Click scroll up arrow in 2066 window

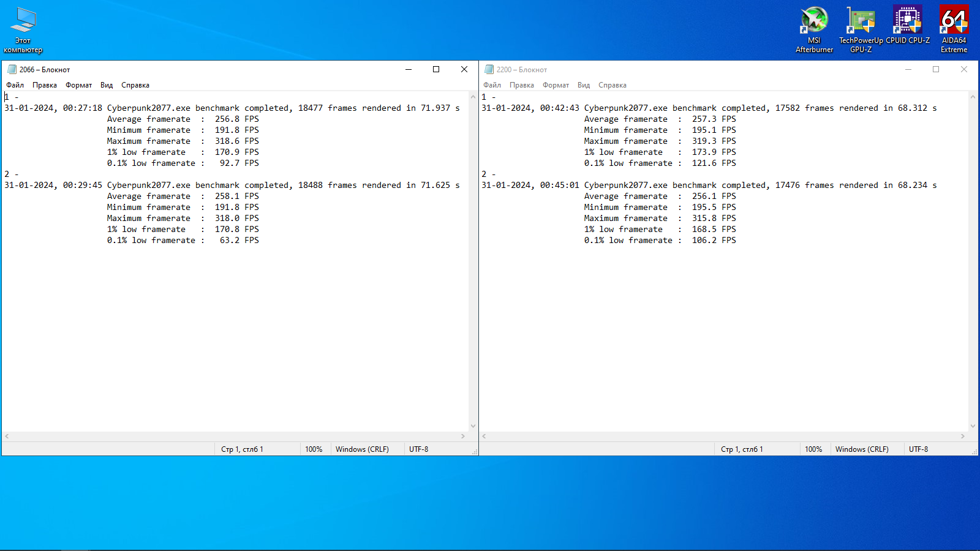coord(473,97)
